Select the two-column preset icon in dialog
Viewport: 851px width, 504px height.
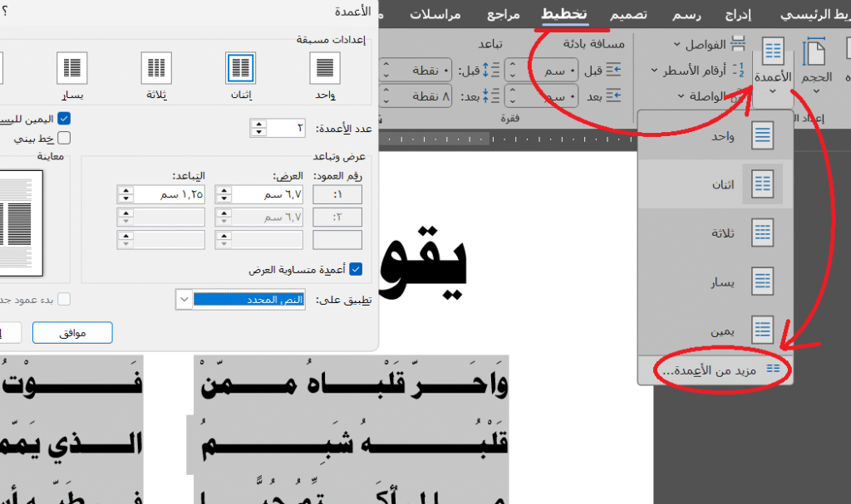[x=240, y=68]
